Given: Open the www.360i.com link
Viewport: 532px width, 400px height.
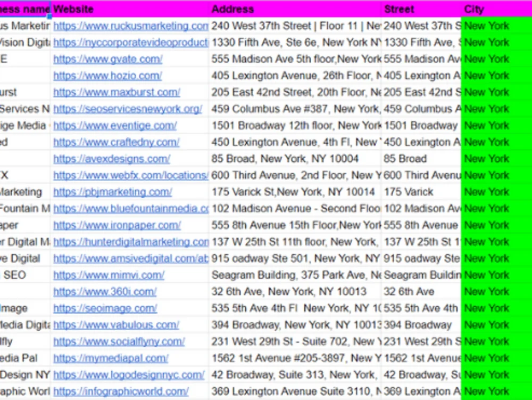Looking at the screenshot, I should pyautogui.click(x=105, y=292).
